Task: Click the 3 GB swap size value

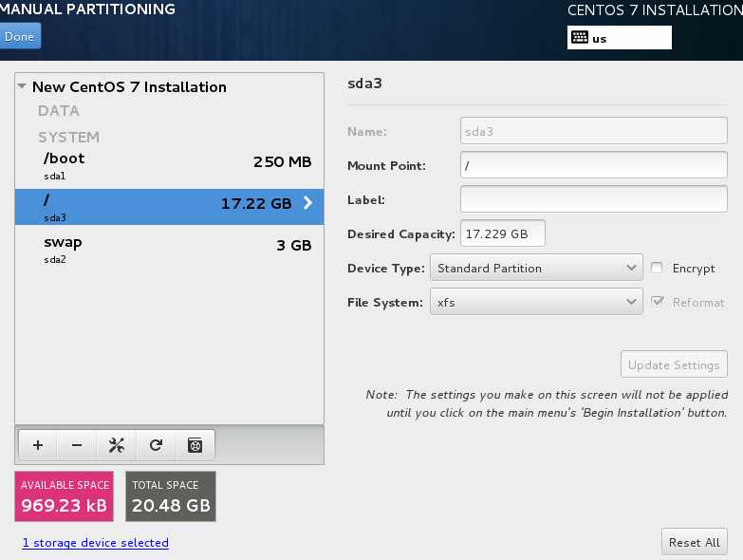Action: pos(294,246)
